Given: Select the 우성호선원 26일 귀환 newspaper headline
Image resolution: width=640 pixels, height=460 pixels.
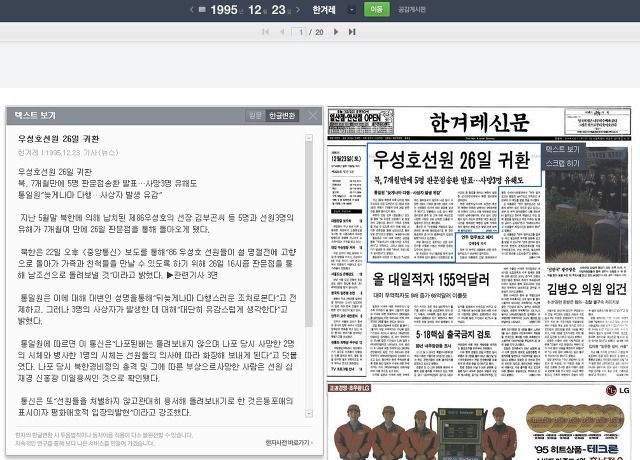Looking at the screenshot, I should pyautogui.click(x=452, y=160).
